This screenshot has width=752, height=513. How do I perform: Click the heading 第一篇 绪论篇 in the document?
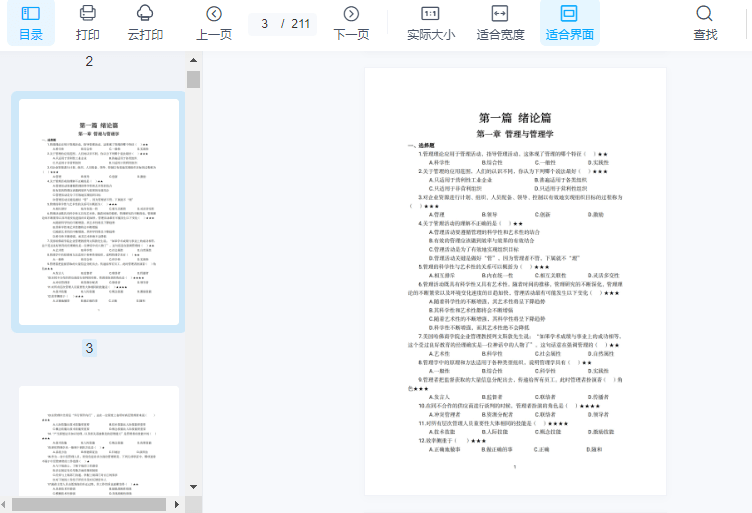(x=515, y=118)
